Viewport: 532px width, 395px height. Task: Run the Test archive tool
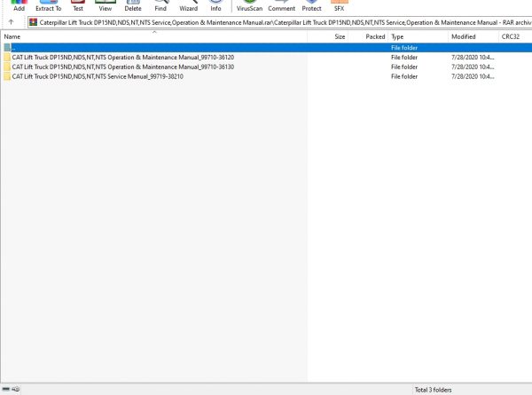click(x=78, y=6)
